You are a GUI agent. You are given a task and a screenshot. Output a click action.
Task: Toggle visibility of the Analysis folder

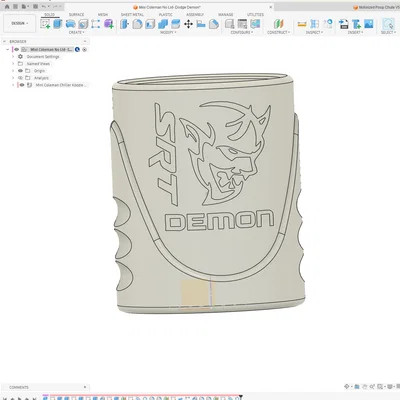(x=20, y=78)
